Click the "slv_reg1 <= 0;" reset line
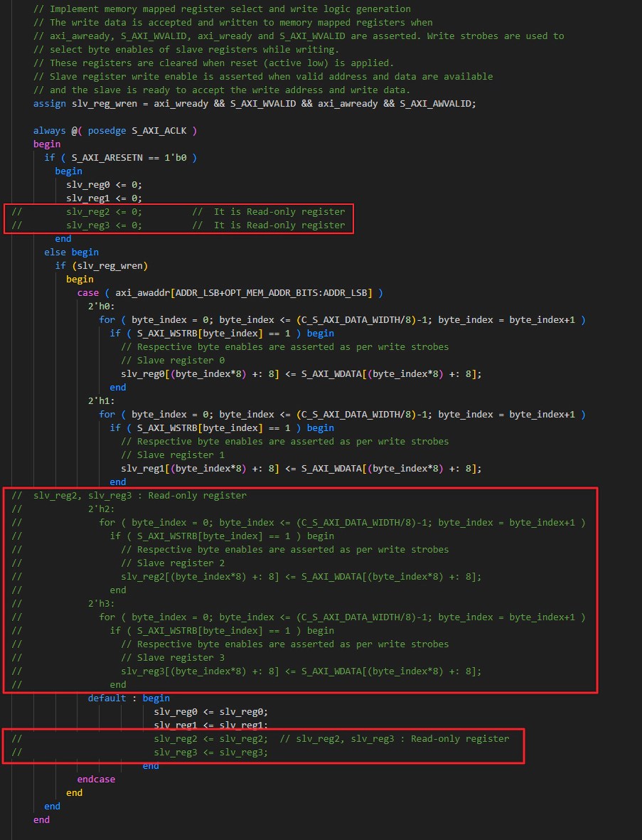 (x=104, y=198)
